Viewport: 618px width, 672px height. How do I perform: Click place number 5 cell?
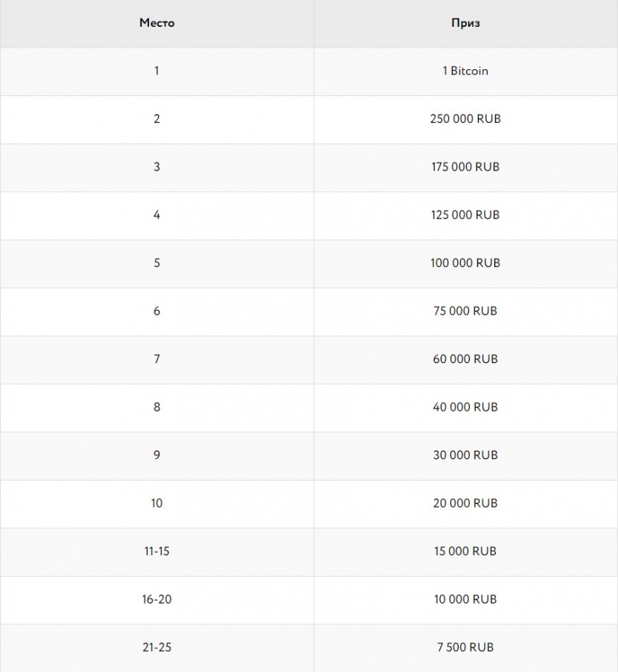157,263
